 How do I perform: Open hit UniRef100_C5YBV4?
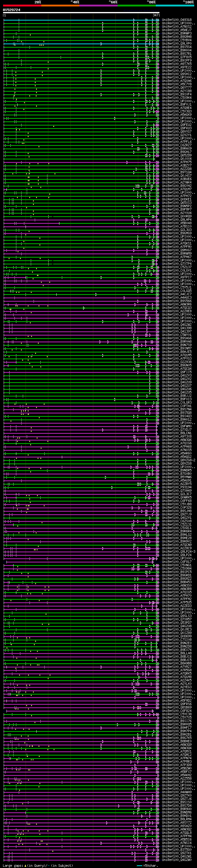177,40
